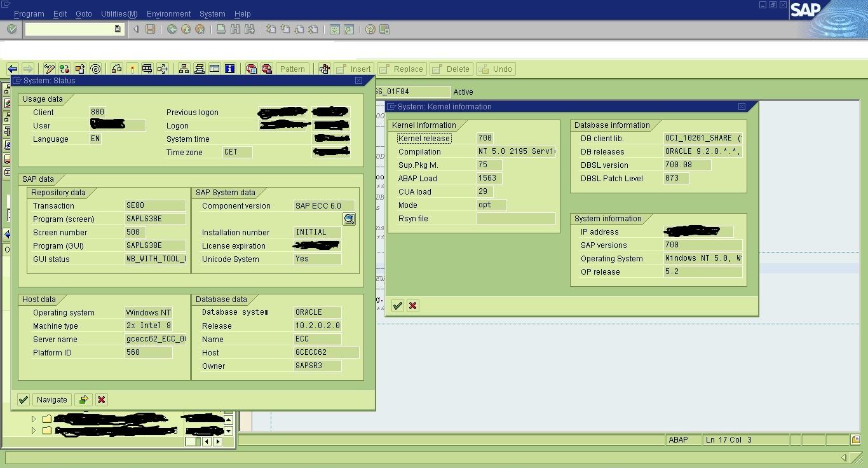
Task: Click the yellow Exit up-arrow in the standard toolbar
Action: (x=186, y=29)
